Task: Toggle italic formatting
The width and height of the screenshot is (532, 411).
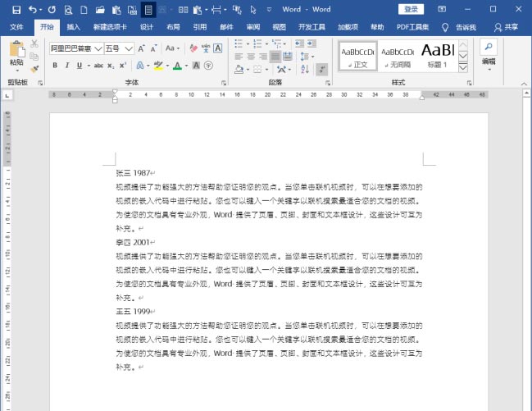Action: [x=67, y=65]
